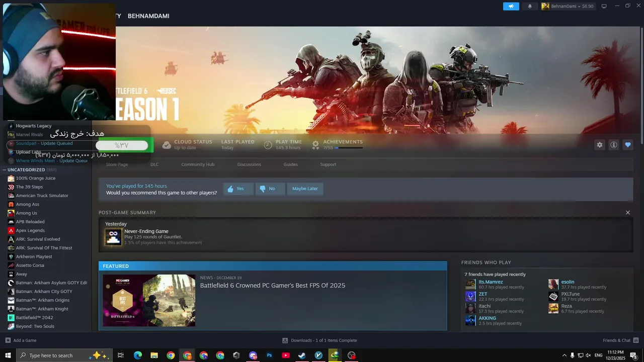This screenshot has width=644, height=362.
Task: Open Downloads status at bottom
Action: pos(320,340)
